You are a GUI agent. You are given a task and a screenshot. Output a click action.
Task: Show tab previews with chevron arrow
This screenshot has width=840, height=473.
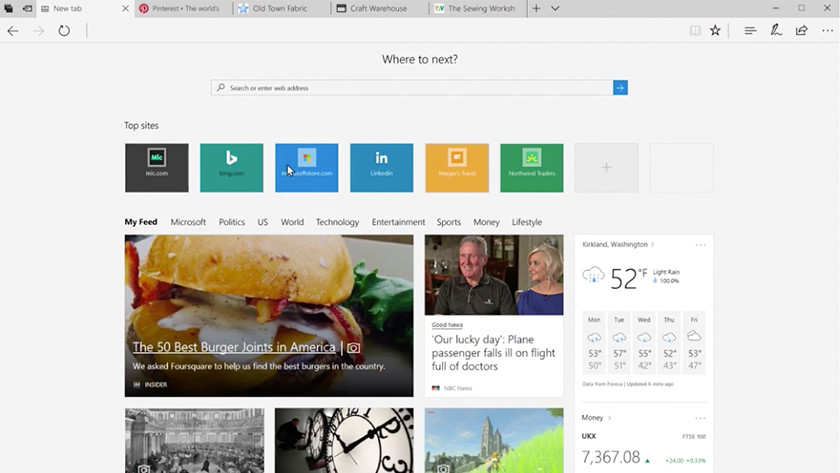[x=555, y=8]
